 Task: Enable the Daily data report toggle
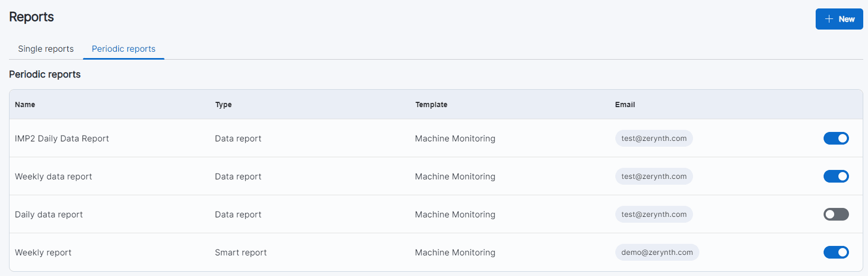(836, 214)
